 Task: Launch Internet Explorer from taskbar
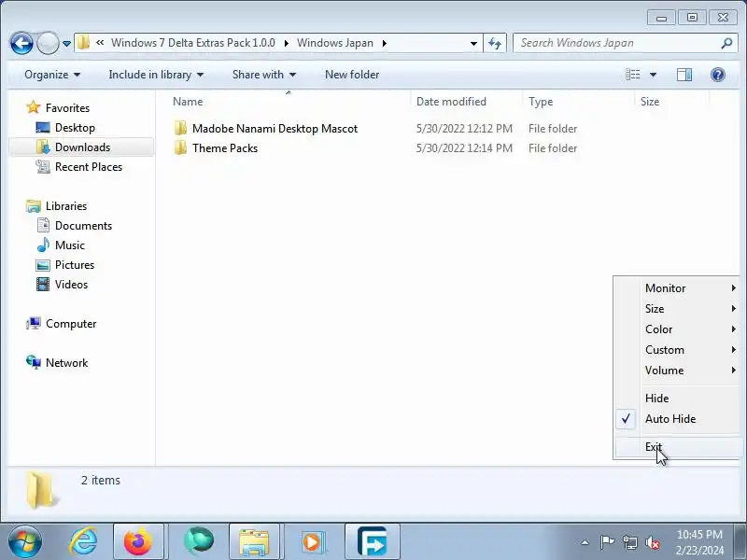pyautogui.click(x=83, y=542)
